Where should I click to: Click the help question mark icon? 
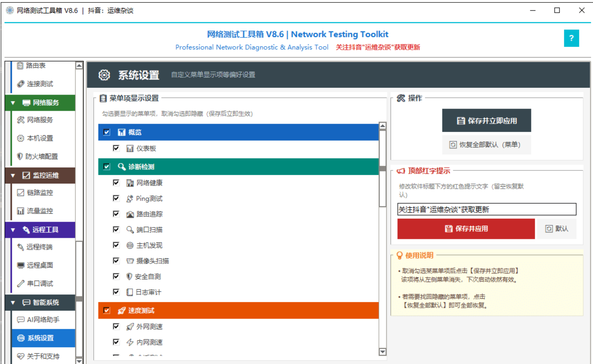[x=571, y=38]
